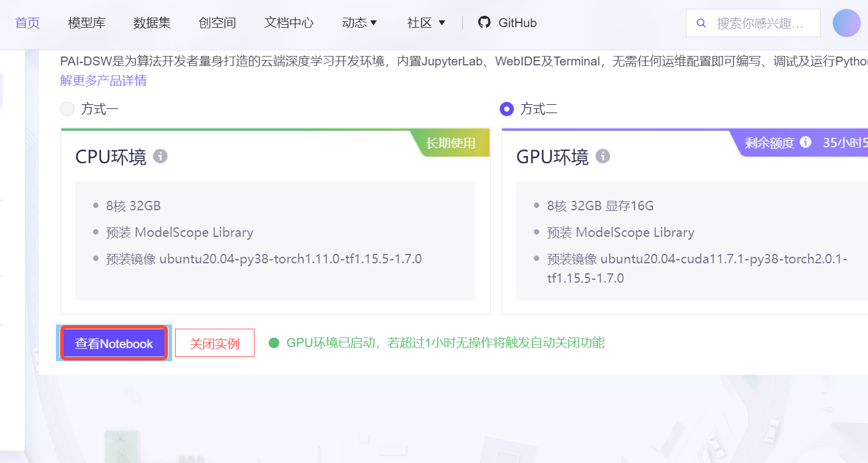Expand the 社区 dropdown menu

426,23
